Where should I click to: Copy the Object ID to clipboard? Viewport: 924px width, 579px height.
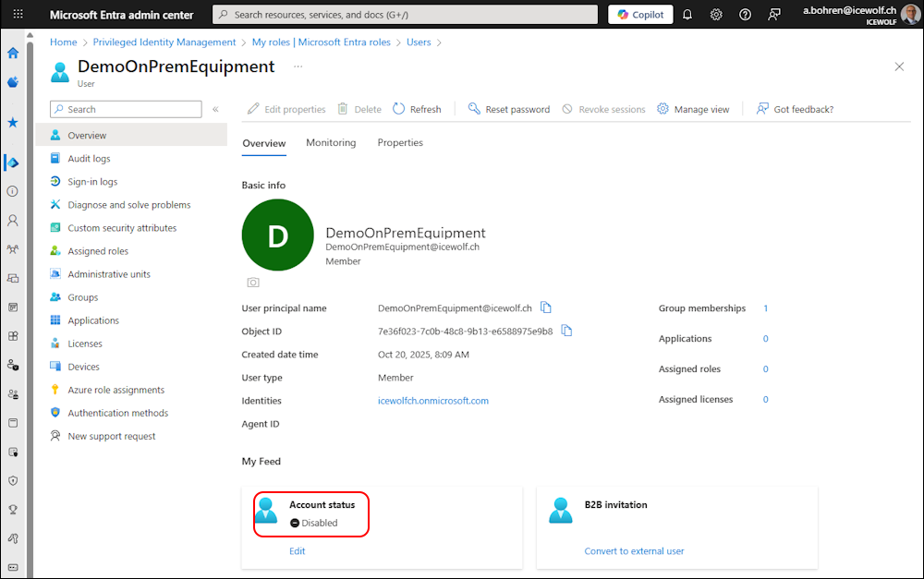[566, 331]
